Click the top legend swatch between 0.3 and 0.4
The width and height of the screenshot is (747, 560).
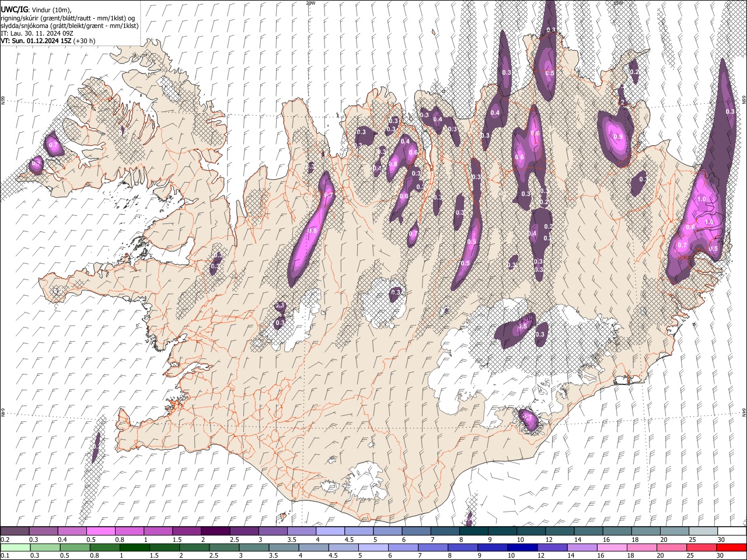[x=43, y=531]
